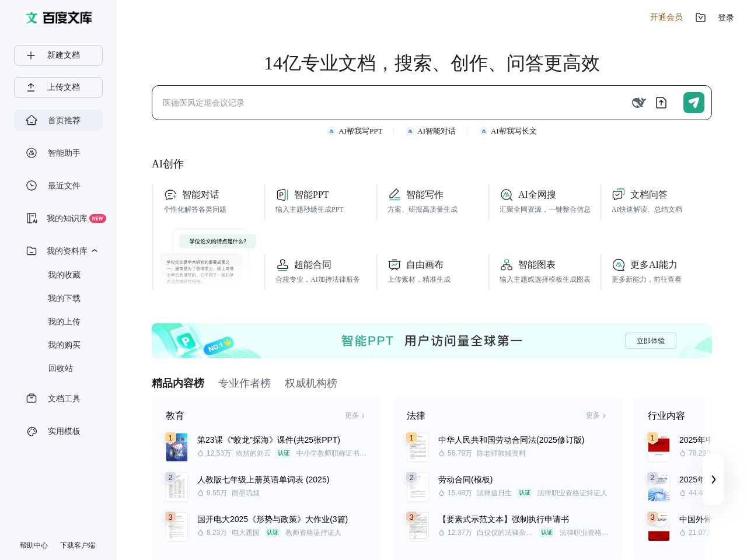Screen dimensions: 747x560
Task: Select the 精品内容榜 tab
Action: click(x=178, y=383)
